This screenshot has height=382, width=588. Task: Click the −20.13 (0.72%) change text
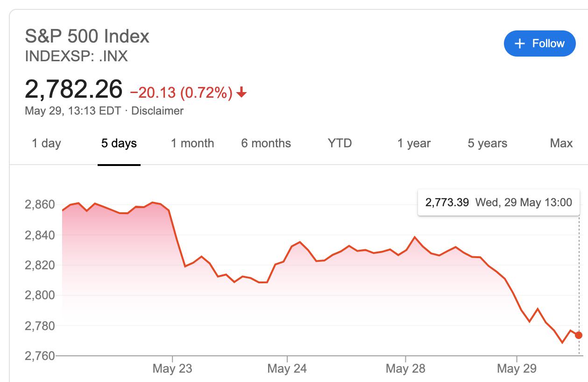point(181,93)
